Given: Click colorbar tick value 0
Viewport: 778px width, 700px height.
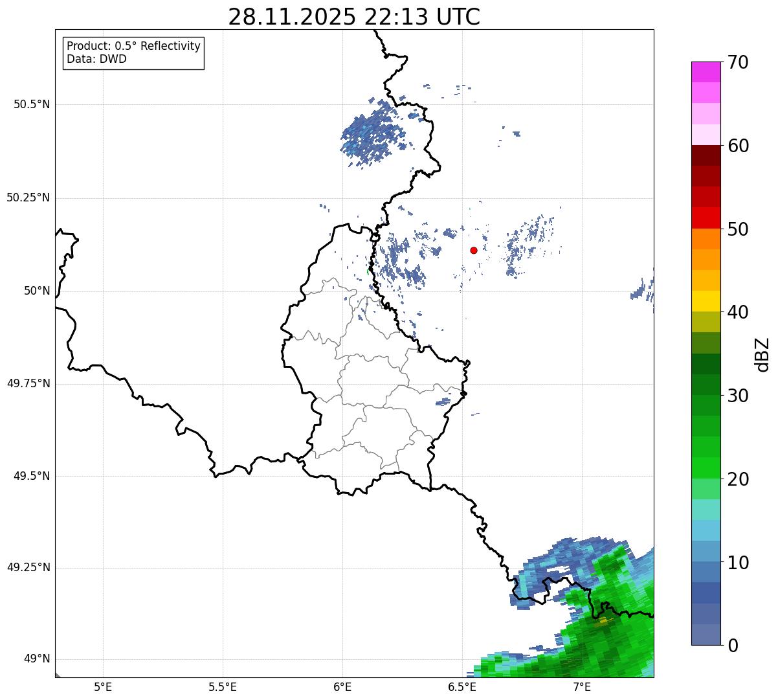Looking at the screenshot, I should 733,646.
